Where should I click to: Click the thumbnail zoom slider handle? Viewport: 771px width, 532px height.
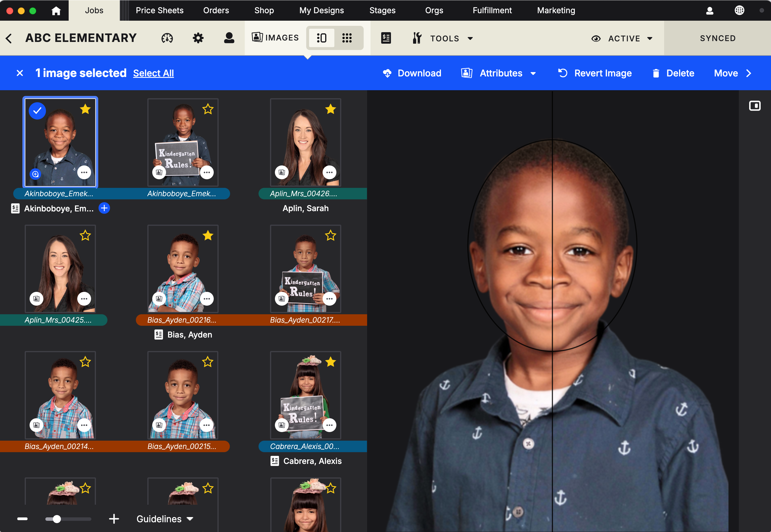pos(57,519)
